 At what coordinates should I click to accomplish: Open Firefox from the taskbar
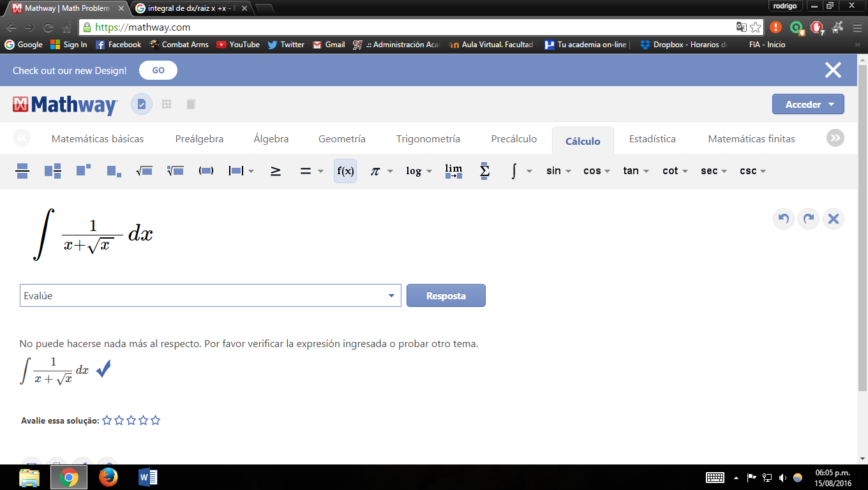tap(108, 477)
